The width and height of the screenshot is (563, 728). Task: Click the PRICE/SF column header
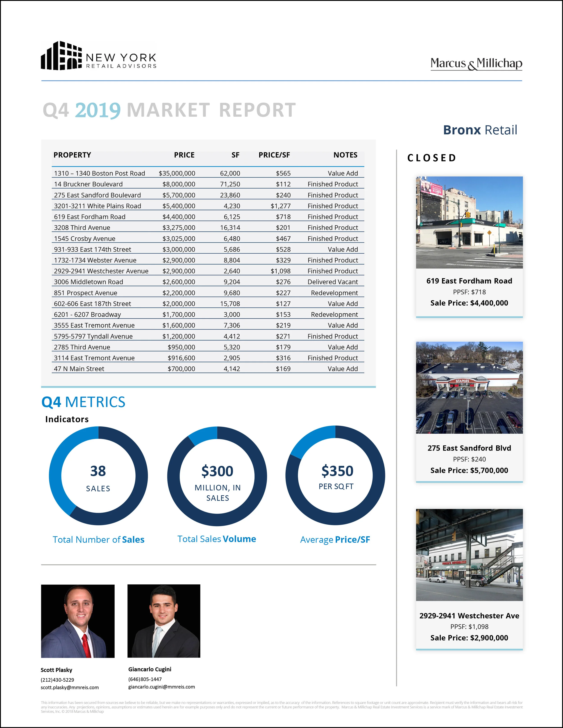pyautogui.click(x=274, y=155)
